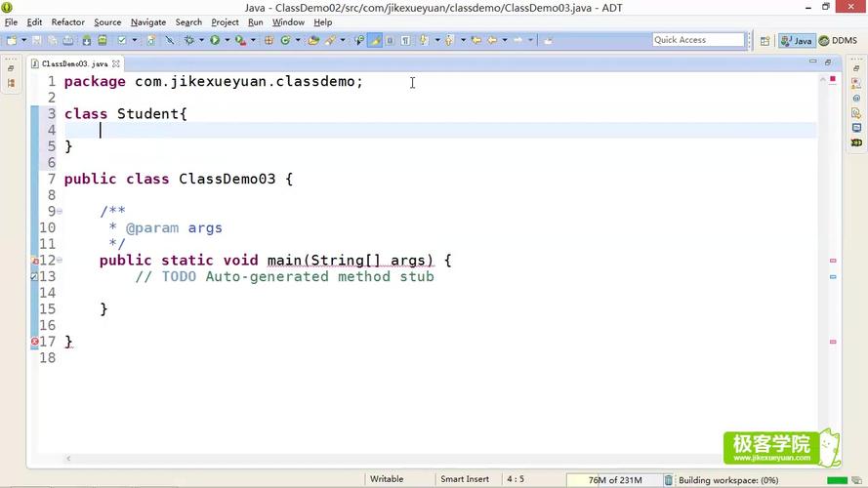Collapse main method fold at line 12
Image resolution: width=868 pixels, height=488 pixels.
pyautogui.click(x=60, y=260)
